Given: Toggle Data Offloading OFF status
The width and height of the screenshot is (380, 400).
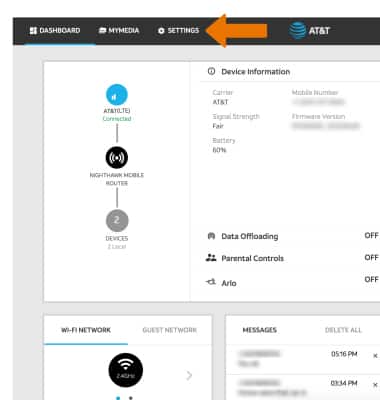Looking at the screenshot, I should pos(371,235).
